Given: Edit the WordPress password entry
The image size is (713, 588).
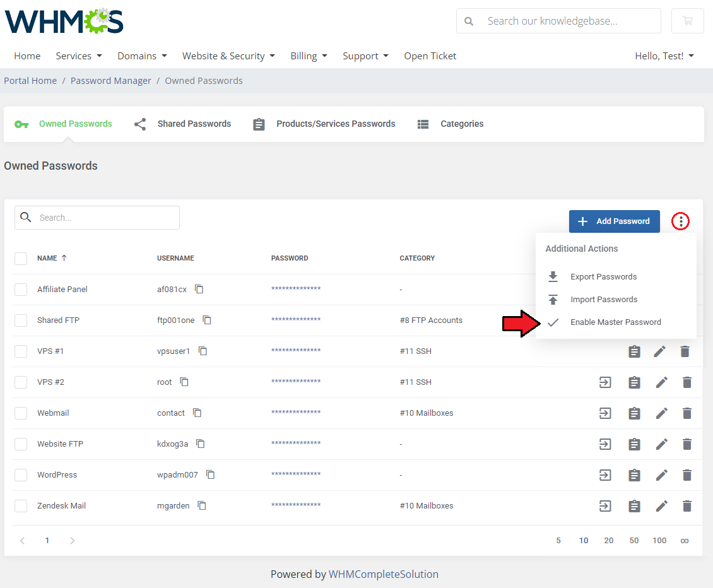Looking at the screenshot, I should click(x=662, y=475).
